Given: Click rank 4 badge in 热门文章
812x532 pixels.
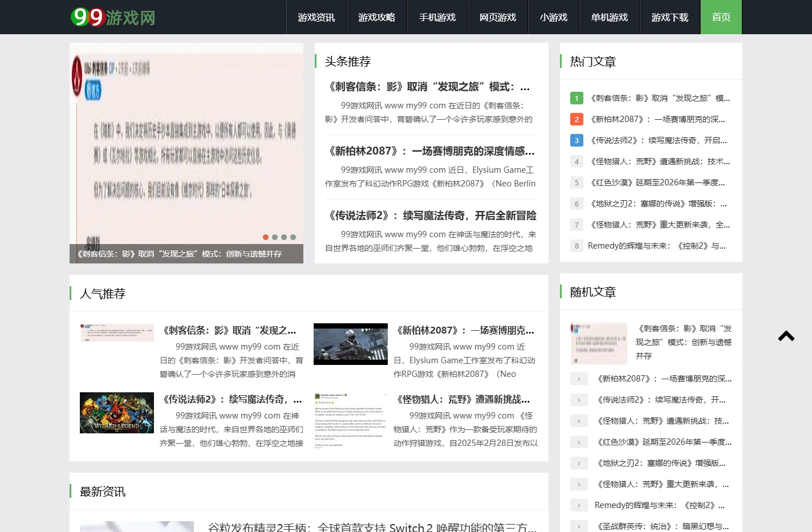Looking at the screenshot, I should (576, 161).
